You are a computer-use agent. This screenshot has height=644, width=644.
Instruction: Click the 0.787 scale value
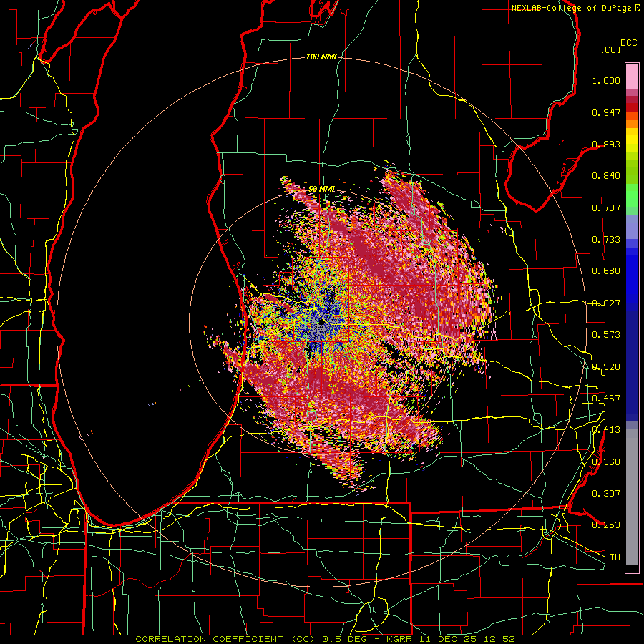click(x=606, y=208)
